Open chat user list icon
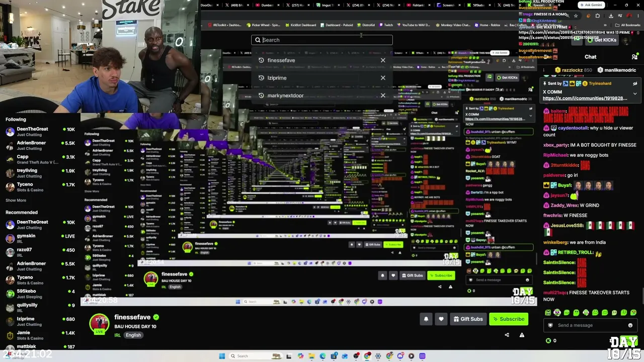The image size is (644, 362). click(x=635, y=57)
